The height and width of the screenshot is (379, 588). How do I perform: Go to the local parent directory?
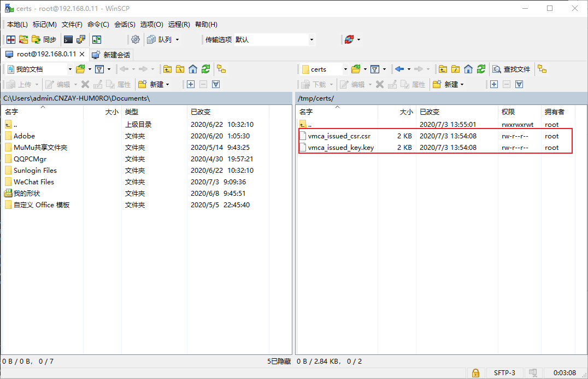(x=167, y=69)
